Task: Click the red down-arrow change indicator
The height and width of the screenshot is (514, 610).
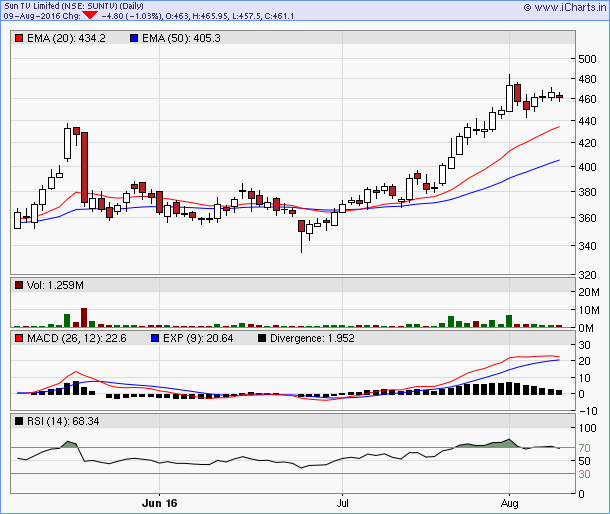Action: click(x=90, y=15)
